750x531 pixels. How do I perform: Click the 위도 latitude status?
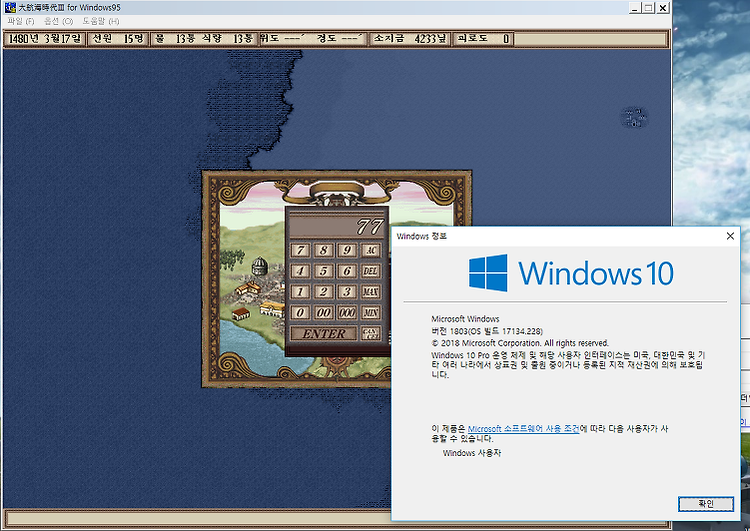tap(282, 39)
